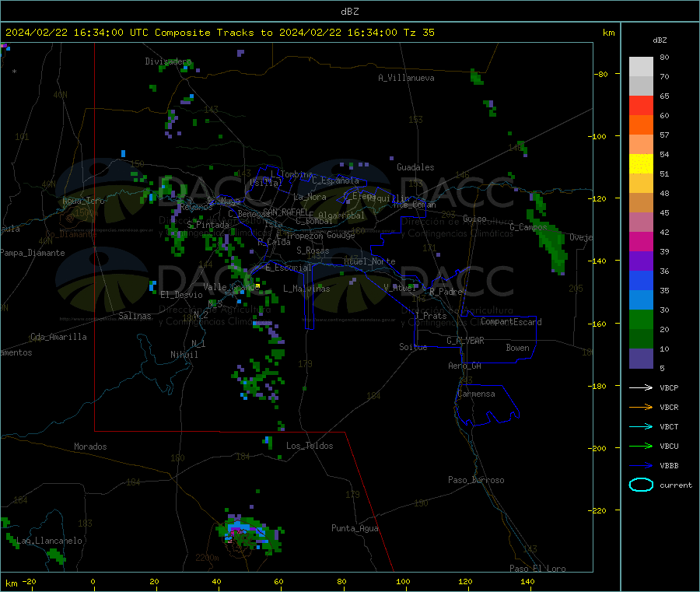Click the yellow pixel echo near Valle_Grande
This screenshot has width=700, height=592.
(257, 285)
